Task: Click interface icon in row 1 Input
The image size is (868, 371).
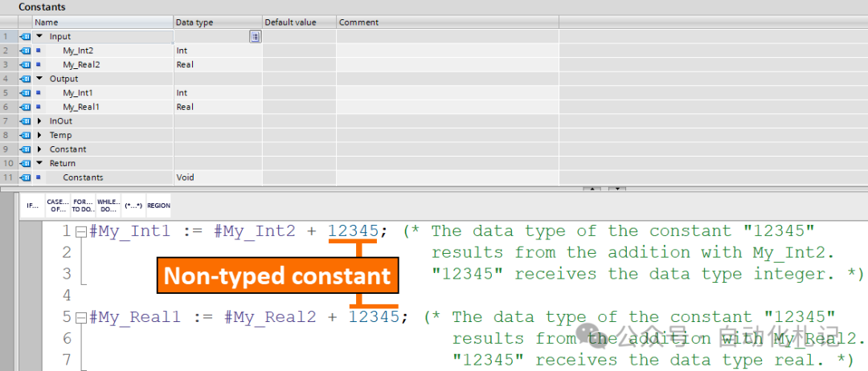Action: coord(25,36)
